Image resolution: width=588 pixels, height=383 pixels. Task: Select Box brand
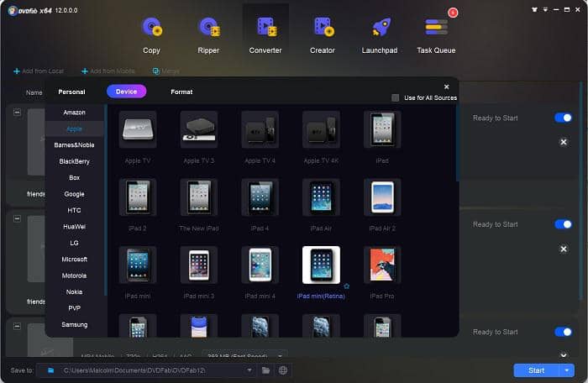(x=74, y=178)
